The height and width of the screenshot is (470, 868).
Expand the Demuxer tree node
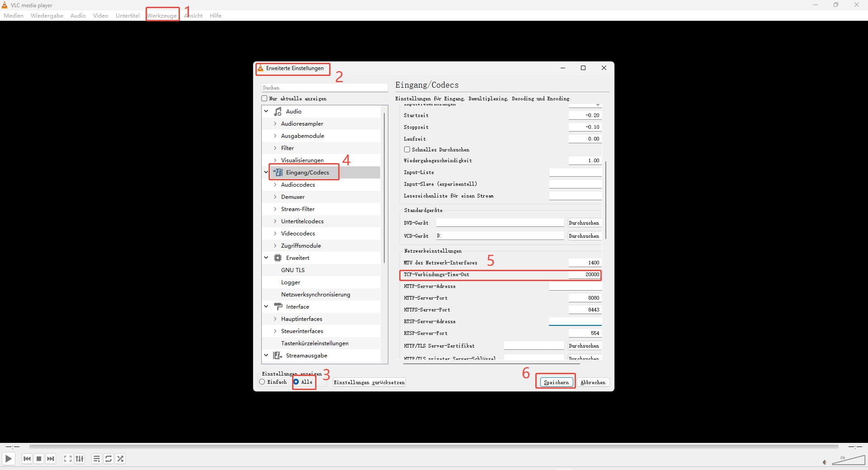click(x=275, y=197)
